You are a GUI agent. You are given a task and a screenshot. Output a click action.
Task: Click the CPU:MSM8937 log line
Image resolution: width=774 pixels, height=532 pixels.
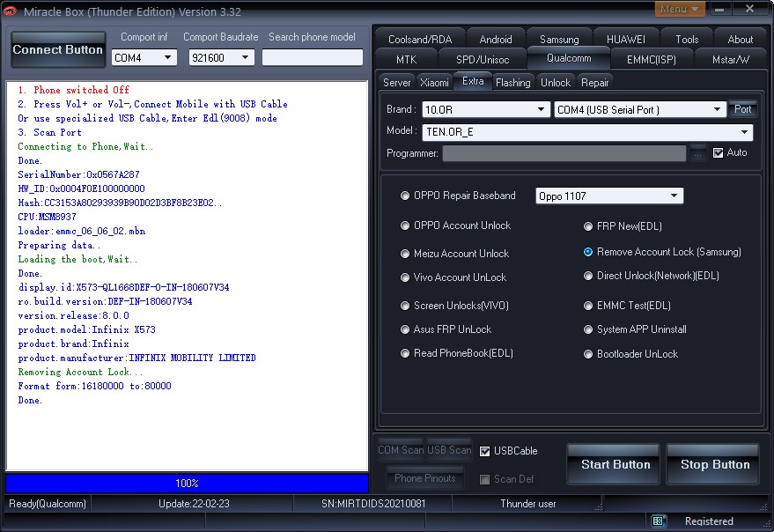point(47,217)
